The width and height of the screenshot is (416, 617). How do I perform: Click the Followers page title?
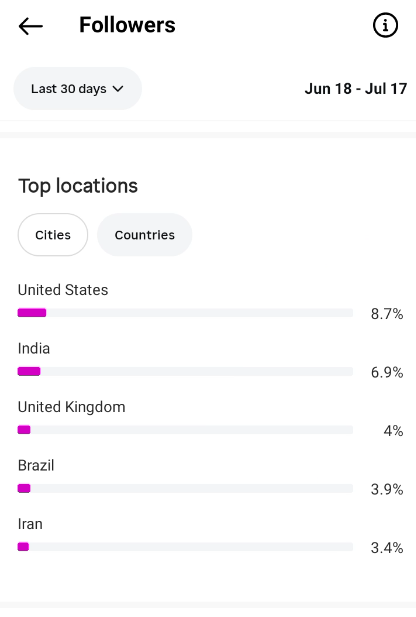coord(128,25)
